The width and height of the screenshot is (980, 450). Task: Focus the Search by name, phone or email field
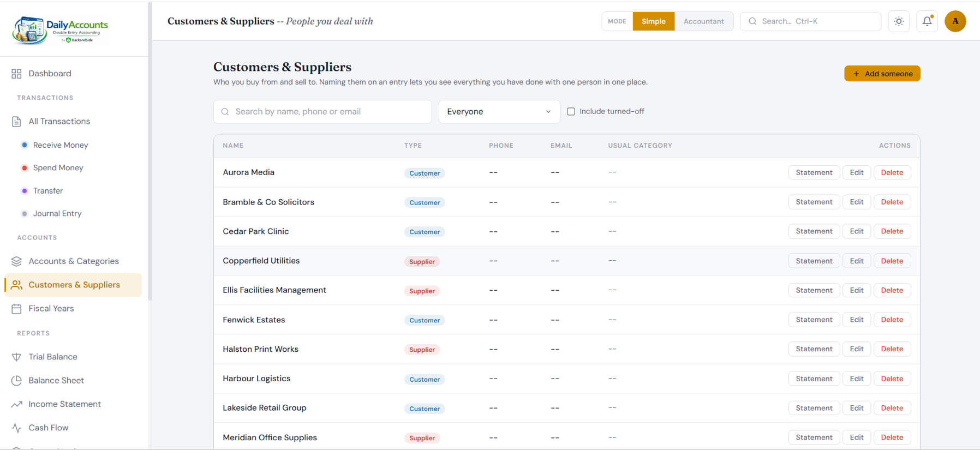[322, 111]
